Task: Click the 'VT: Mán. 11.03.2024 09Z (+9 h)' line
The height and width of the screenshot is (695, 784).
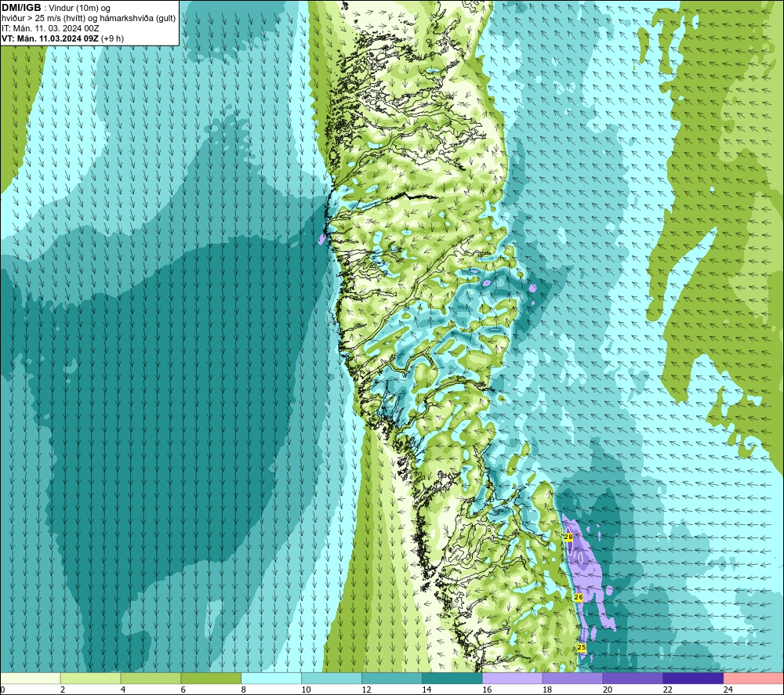Action: (63, 38)
